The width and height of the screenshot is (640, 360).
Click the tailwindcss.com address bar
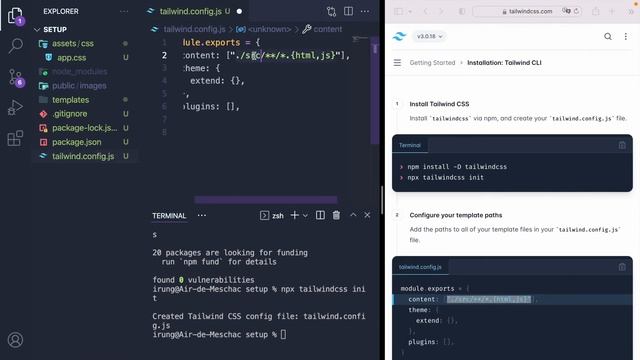527,11
